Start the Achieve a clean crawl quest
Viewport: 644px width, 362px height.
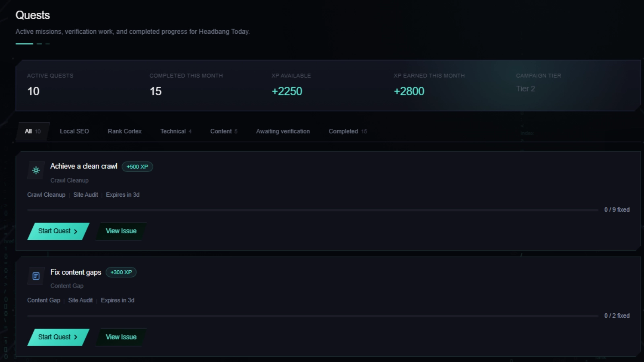click(58, 231)
